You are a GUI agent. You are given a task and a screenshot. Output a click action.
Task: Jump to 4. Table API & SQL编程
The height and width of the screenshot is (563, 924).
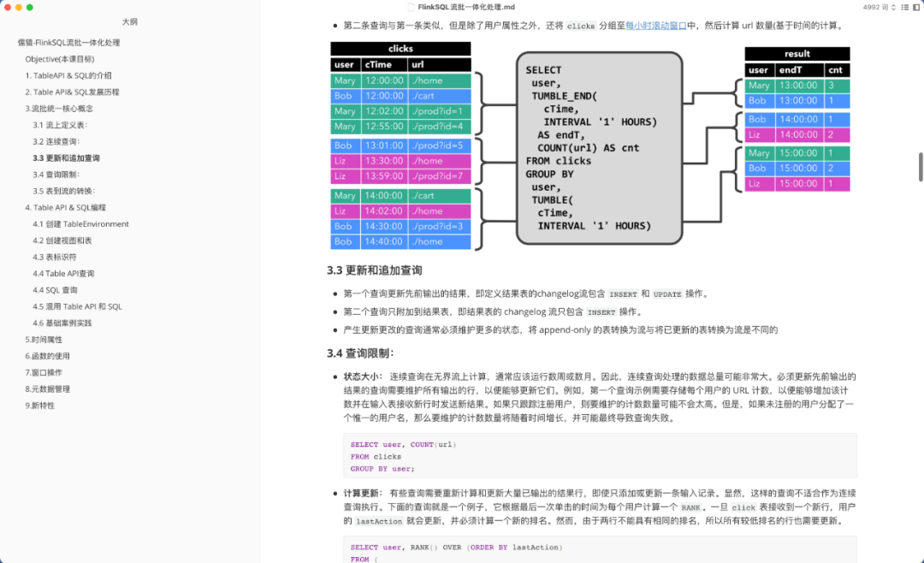(x=65, y=208)
